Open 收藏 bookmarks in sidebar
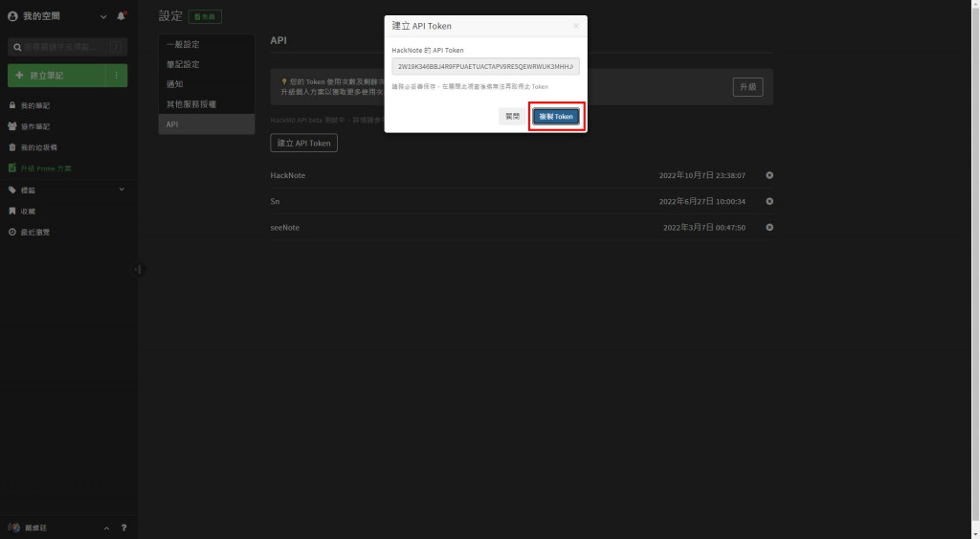 pos(28,212)
